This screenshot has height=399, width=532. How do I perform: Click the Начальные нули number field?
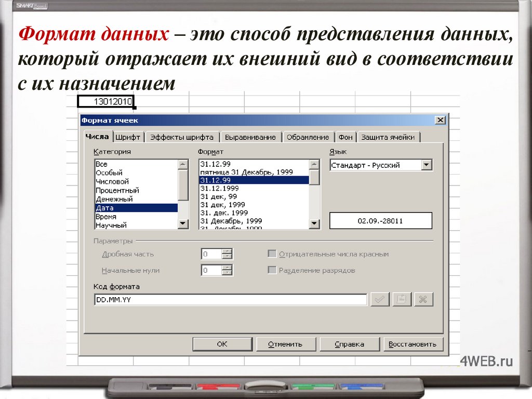coord(211,270)
